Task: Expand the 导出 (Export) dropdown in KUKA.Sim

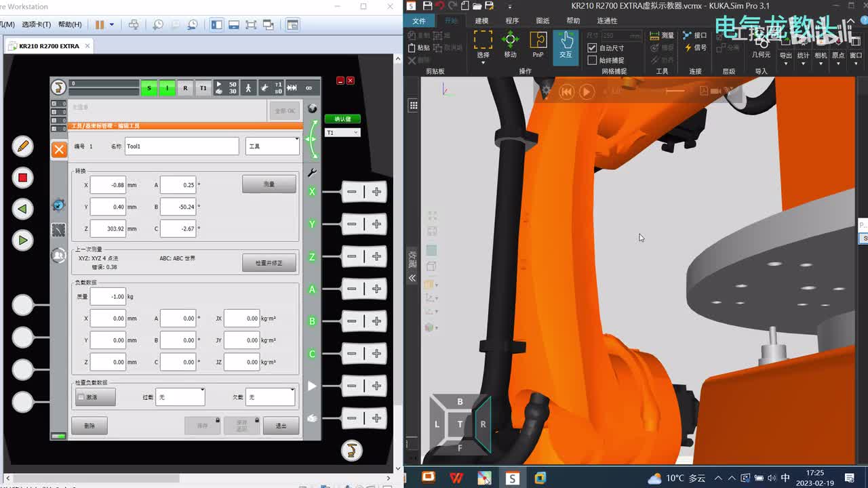Action: pos(785,64)
